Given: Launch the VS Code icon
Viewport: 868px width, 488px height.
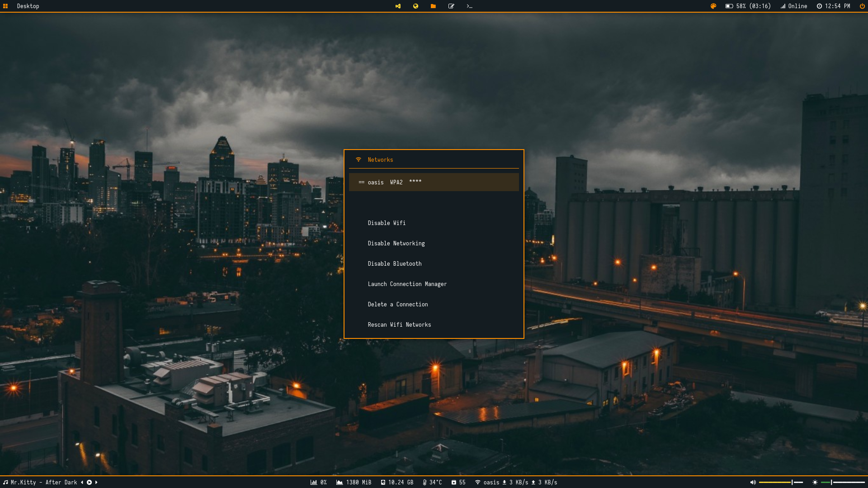Looking at the screenshot, I should coord(398,6).
